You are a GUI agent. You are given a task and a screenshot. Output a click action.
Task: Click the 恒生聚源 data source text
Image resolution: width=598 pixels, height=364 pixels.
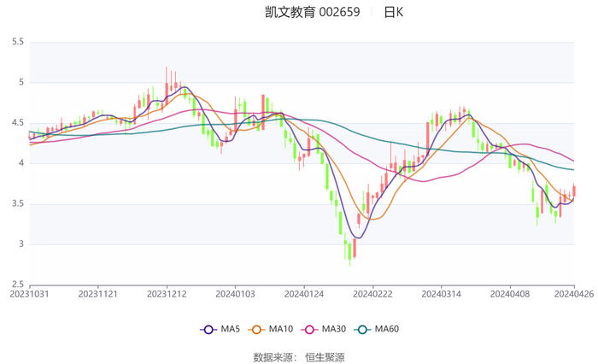pyautogui.click(x=325, y=357)
